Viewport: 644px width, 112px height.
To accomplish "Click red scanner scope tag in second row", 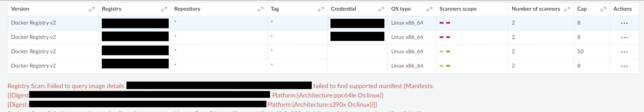I will pos(448,37).
